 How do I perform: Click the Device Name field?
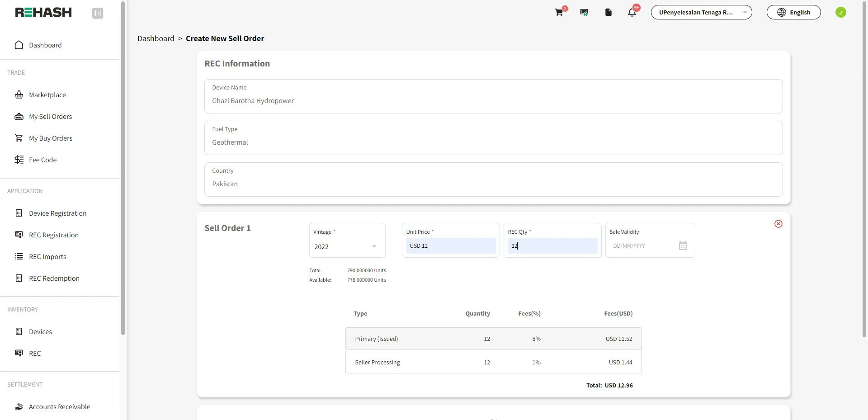tap(494, 96)
